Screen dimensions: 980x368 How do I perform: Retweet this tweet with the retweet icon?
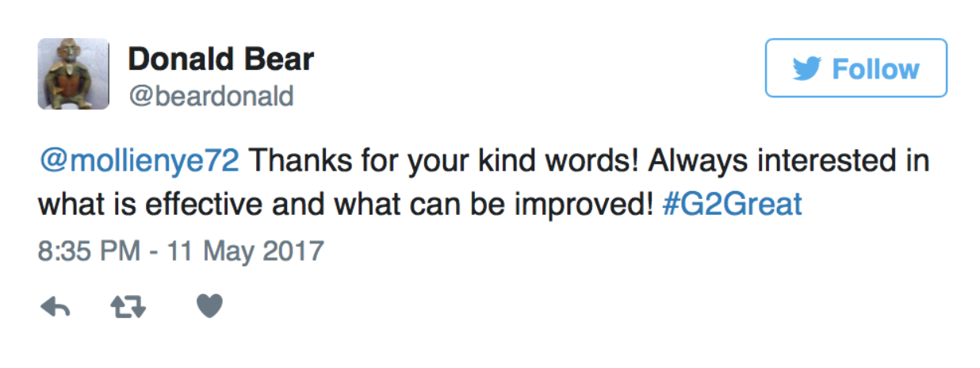point(128,307)
